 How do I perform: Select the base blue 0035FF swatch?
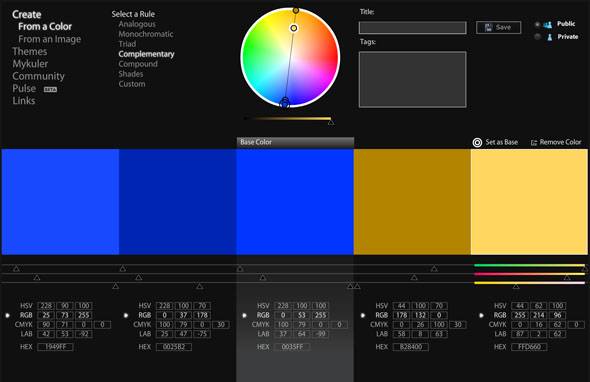click(x=295, y=202)
